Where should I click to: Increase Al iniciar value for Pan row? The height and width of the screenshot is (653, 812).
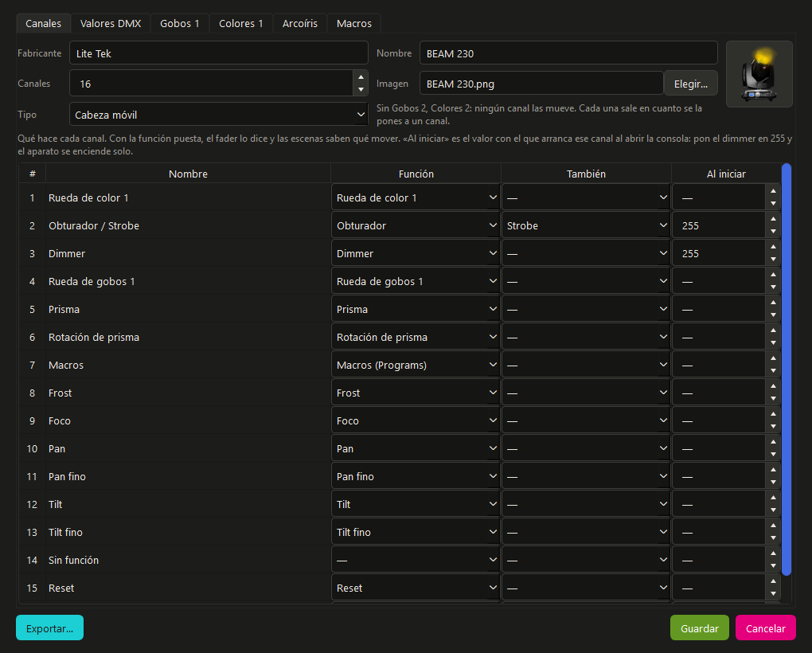click(x=773, y=442)
